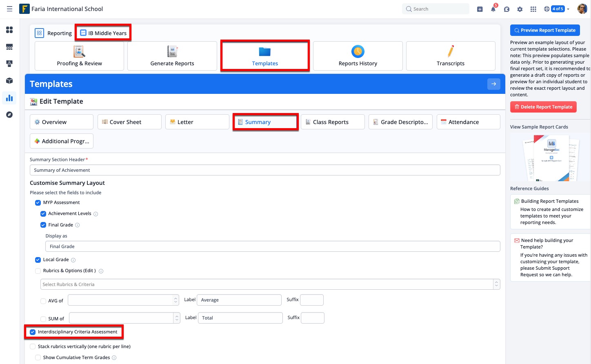
Task: Expand the SUM of dropdown
Action: (124, 318)
